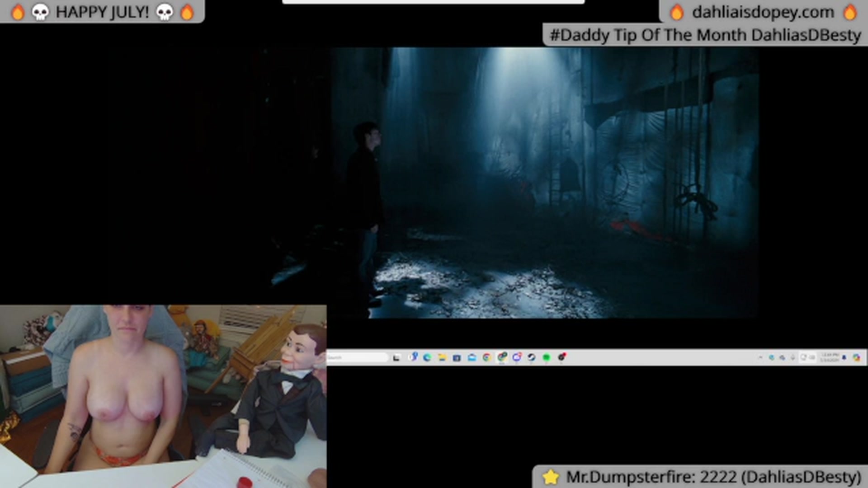This screenshot has height=488, width=868.
Task: Open the Microsoft Edge taskbar icon
Action: [427, 357]
